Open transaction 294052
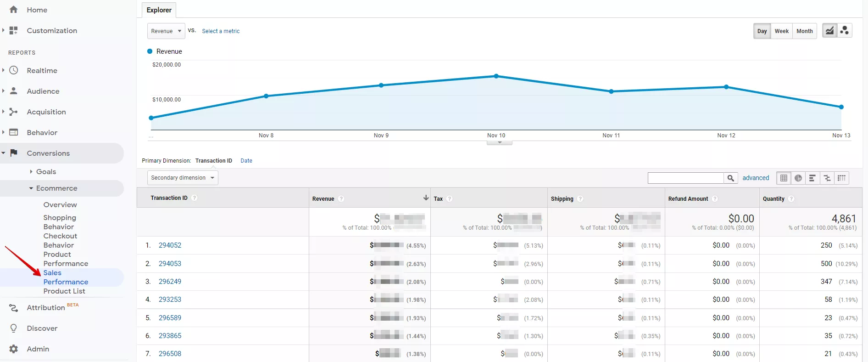868x362 pixels. click(170, 245)
